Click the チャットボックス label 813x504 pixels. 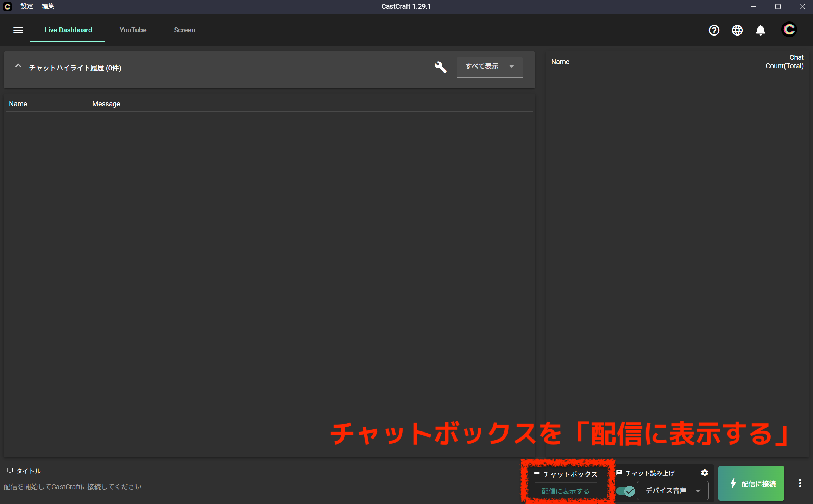point(570,474)
